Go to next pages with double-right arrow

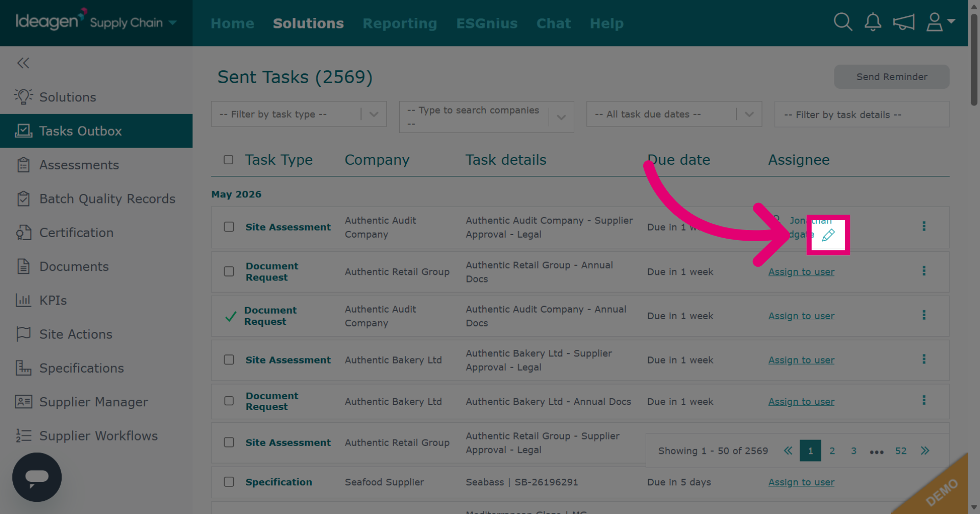tap(925, 451)
